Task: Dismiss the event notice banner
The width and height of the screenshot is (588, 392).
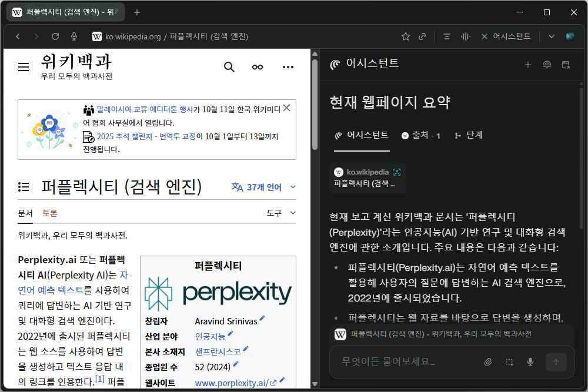Action: [287, 108]
